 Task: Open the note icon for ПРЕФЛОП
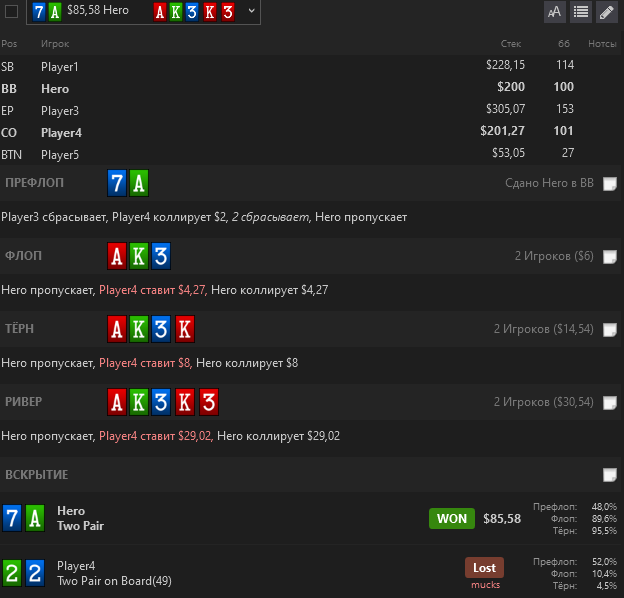pos(609,184)
